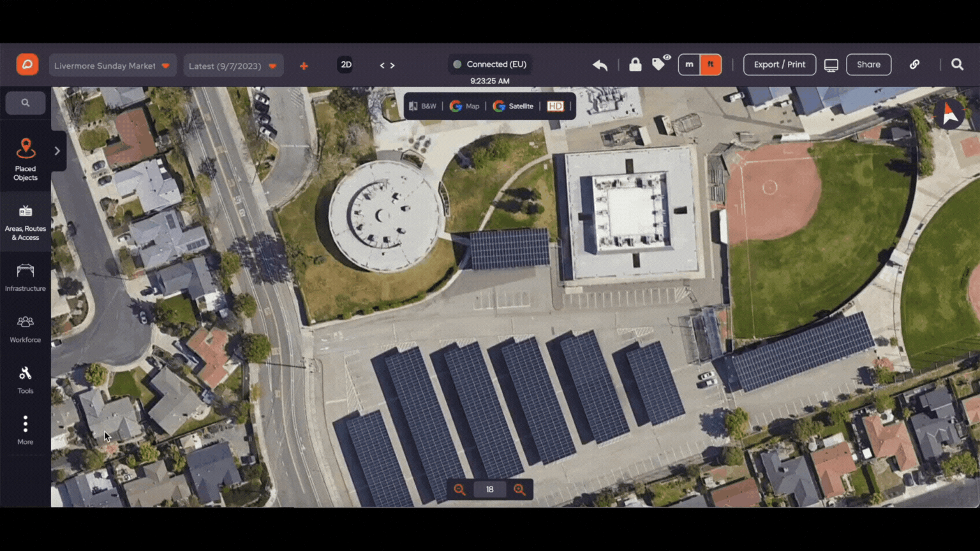Viewport: 980px width, 551px height.
Task: Open the Placed Objects panel
Action: pyautogui.click(x=26, y=159)
